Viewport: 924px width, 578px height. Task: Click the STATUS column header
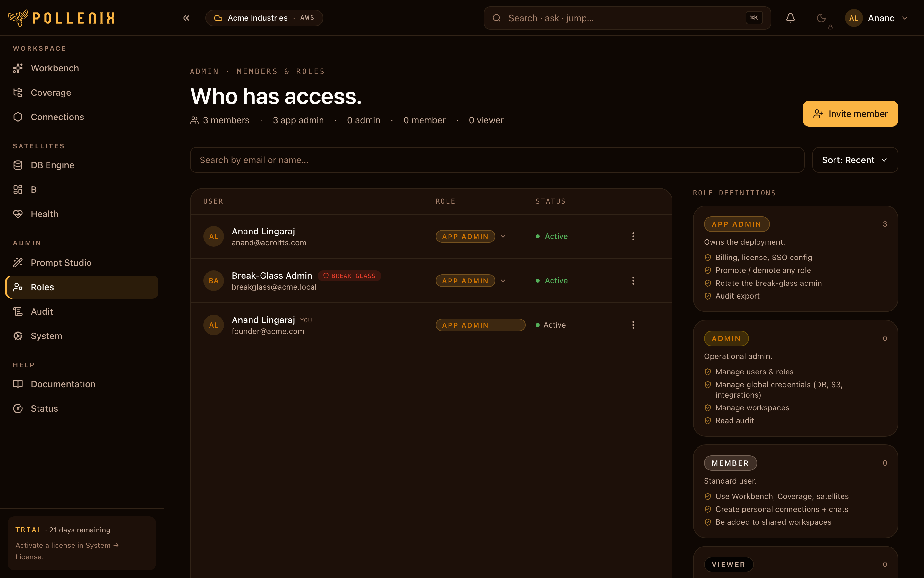[x=551, y=201]
